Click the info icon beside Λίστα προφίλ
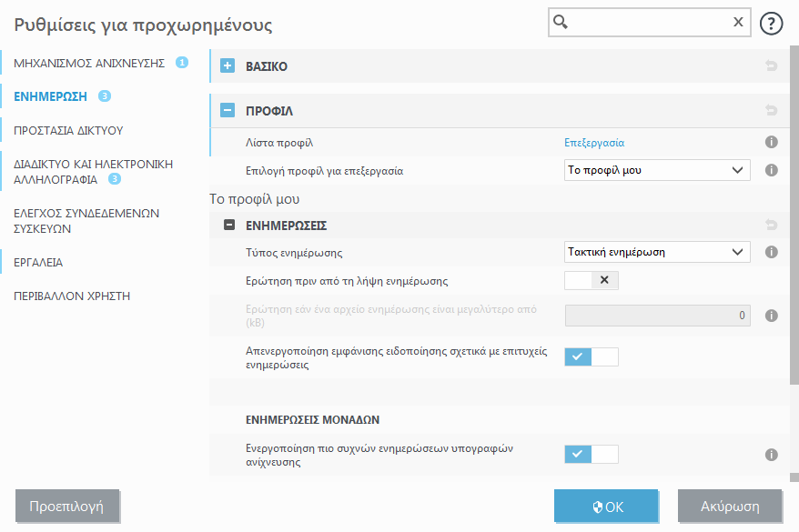 tap(772, 143)
